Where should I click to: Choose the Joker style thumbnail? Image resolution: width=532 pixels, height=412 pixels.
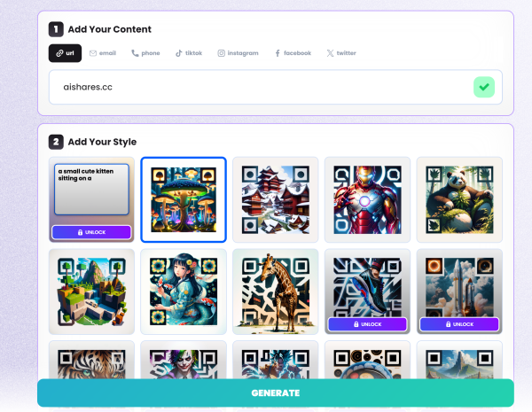point(184,360)
